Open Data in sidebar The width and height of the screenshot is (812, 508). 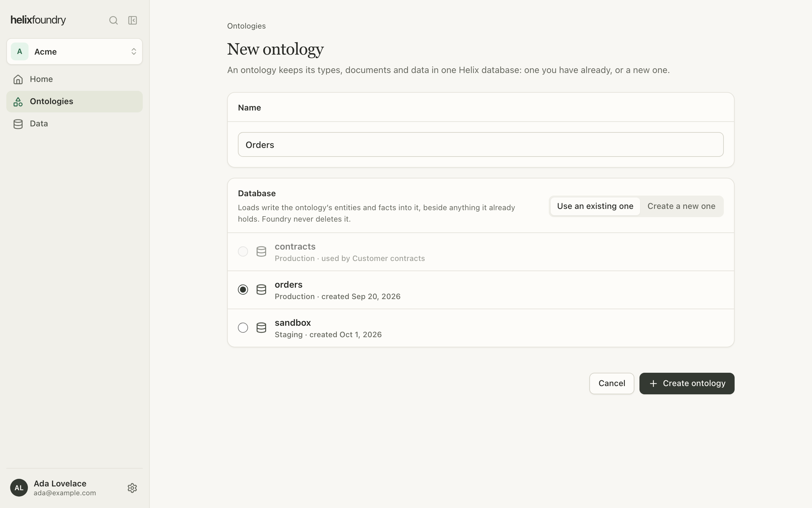pyautogui.click(x=75, y=124)
